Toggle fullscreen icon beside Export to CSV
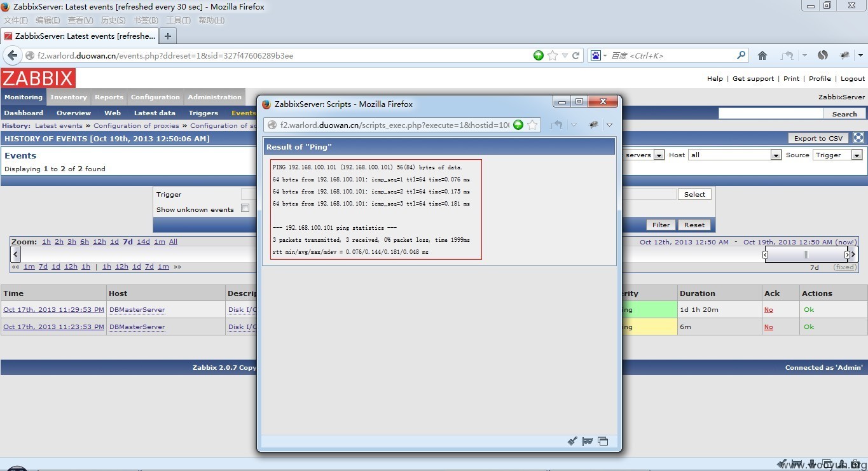Screen dimensions: 868x471 [858, 137]
